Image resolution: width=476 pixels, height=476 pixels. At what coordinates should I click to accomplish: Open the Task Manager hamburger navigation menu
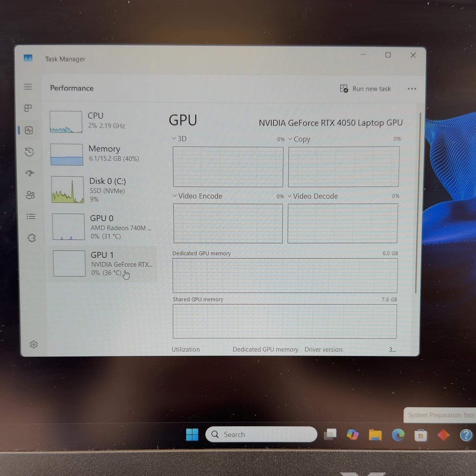coord(28,87)
